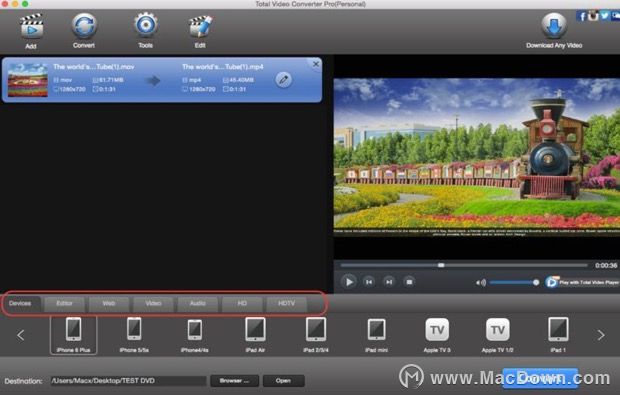The height and width of the screenshot is (395, 620).
Task: Adjust the volume slider knob
Action: pyautogui.click(x=536, y=282)
